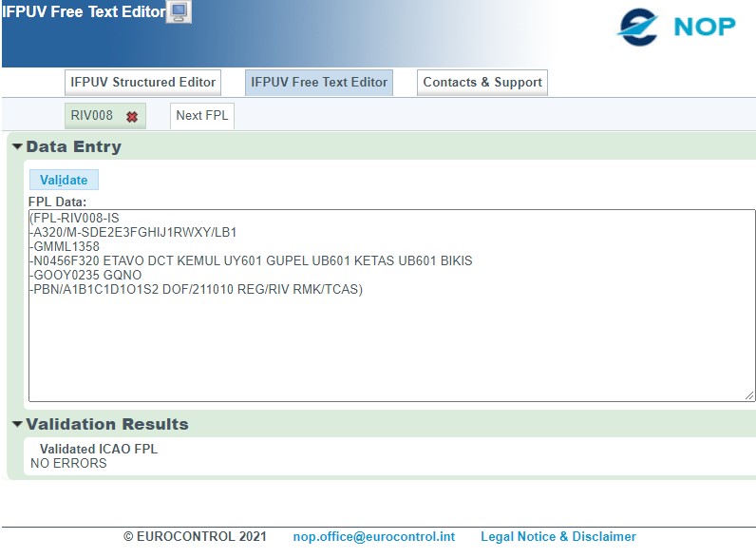756x558 pixels.
Task: Click the 'FPL Data:' label
Action: 57,202
